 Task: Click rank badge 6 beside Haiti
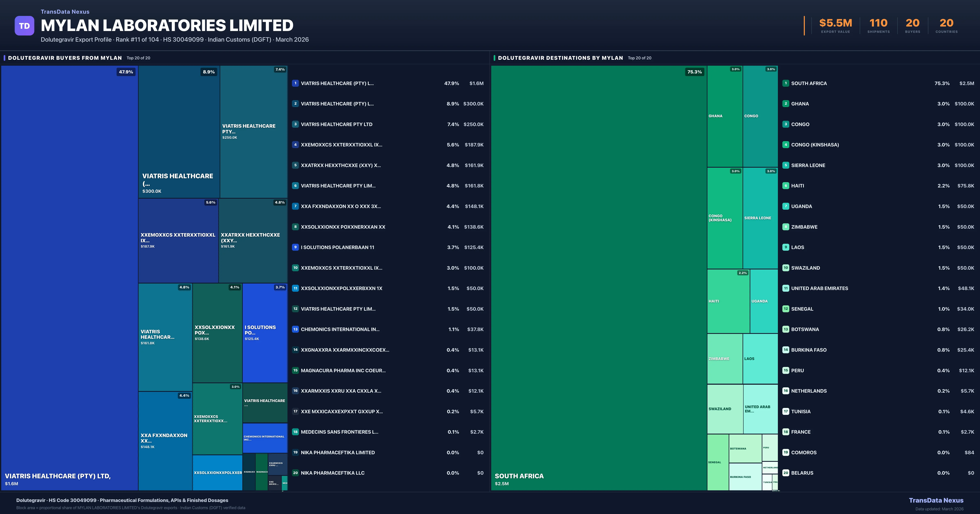[786, 186]
